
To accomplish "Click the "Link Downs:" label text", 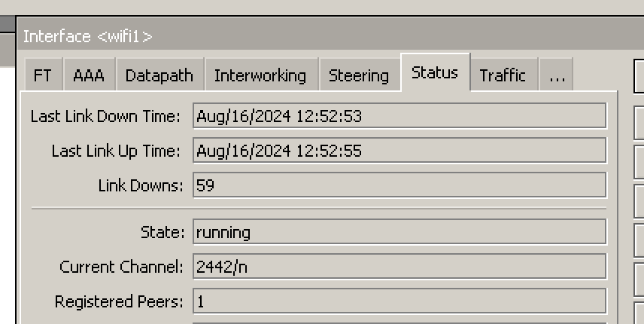I will [141, 185].
